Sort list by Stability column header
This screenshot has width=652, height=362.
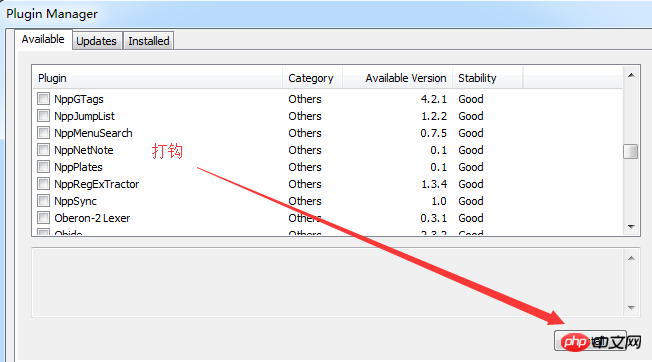[487, 78]
